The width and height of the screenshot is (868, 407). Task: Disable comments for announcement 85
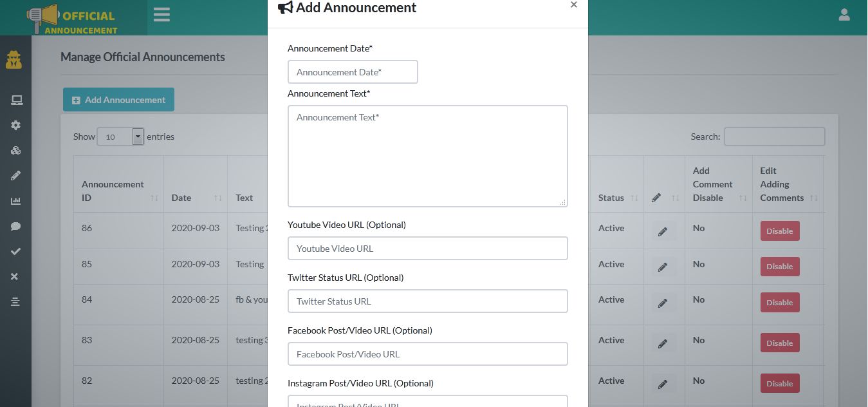[779, 266]
